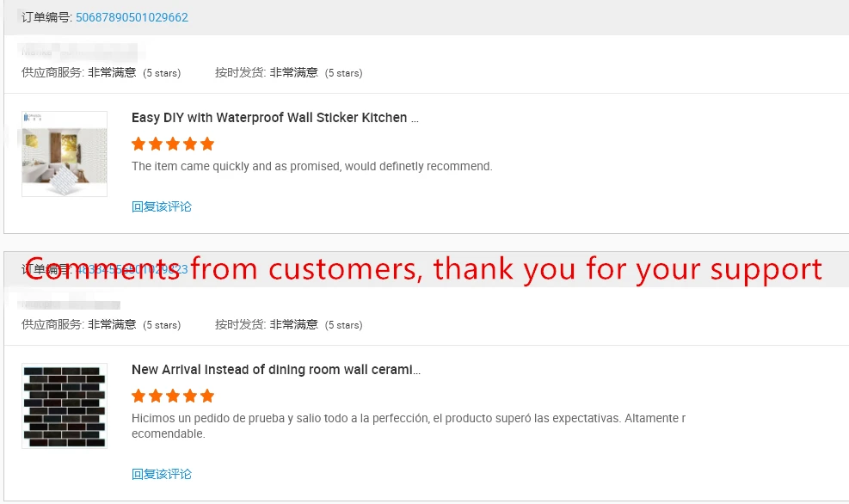Reply to the New Arrival review comment

click(x=162, y=474)
